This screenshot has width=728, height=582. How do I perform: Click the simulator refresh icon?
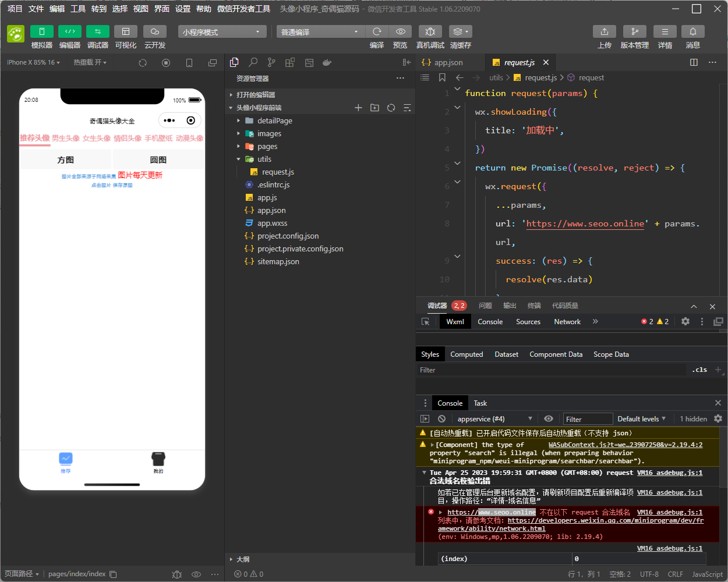pos(143,63)
